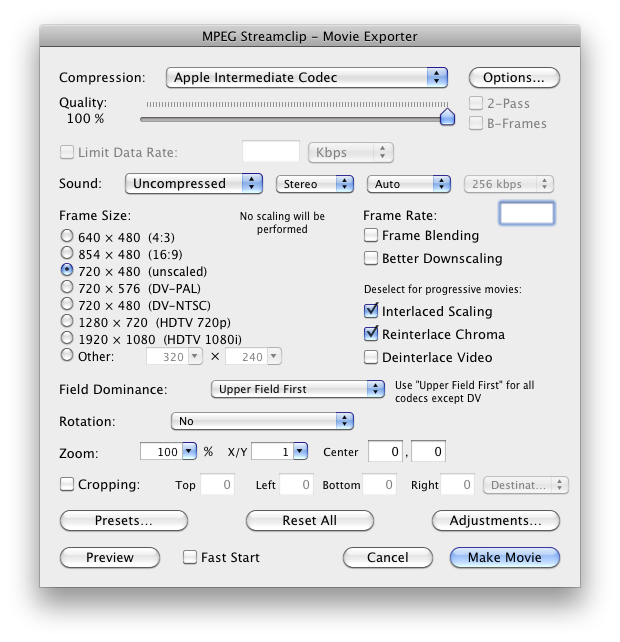This screenshot has height=642, width=620.
Task: Click the Options... button
Action: [x=514, y=77]
